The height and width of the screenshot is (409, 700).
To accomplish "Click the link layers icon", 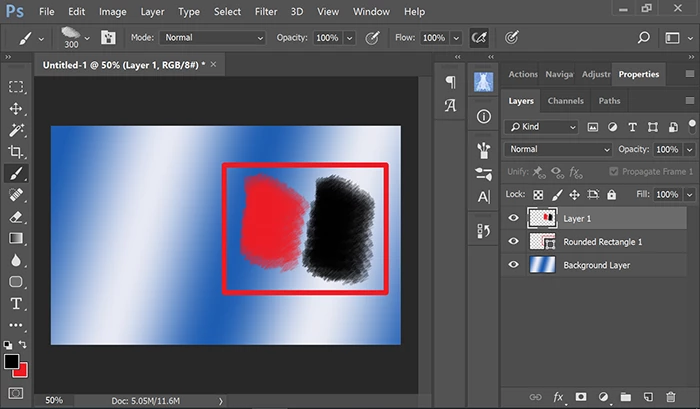I will pos(535,397).
